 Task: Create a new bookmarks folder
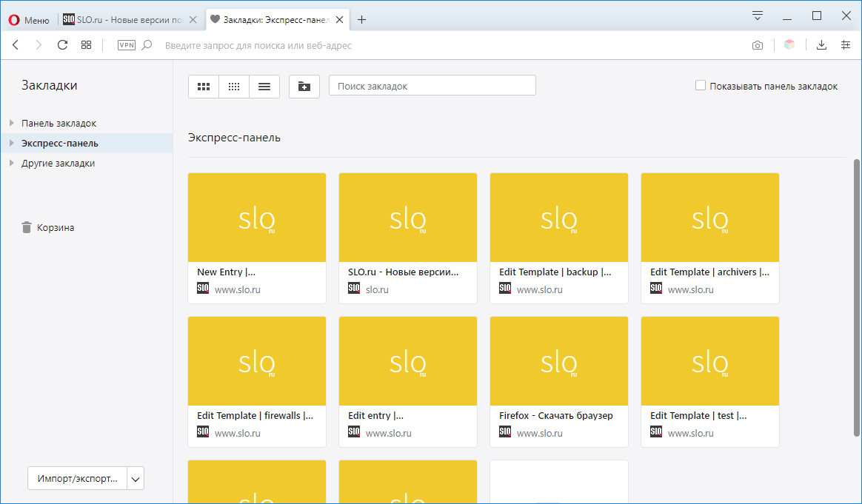304,87
